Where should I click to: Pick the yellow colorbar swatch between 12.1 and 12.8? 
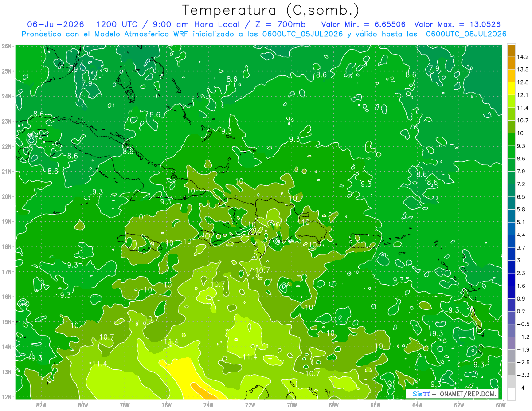(x=511, y=89)
